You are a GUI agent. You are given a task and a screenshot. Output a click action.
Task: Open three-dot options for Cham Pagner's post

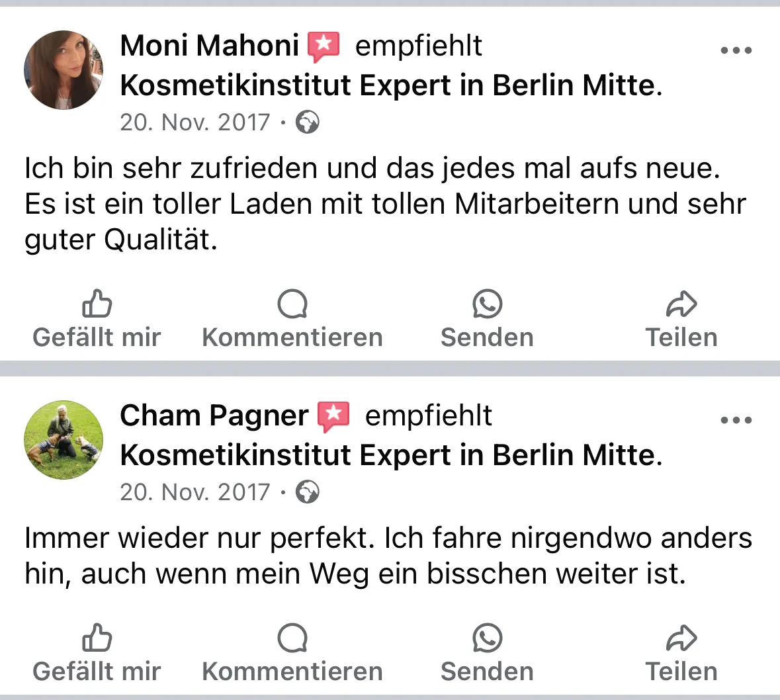tap(736, 420)
